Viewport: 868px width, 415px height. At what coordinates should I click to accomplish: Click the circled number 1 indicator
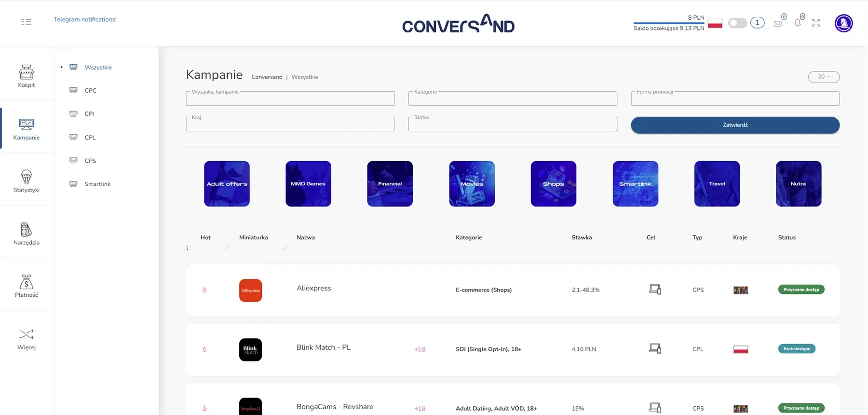click(x=758, y=23)
